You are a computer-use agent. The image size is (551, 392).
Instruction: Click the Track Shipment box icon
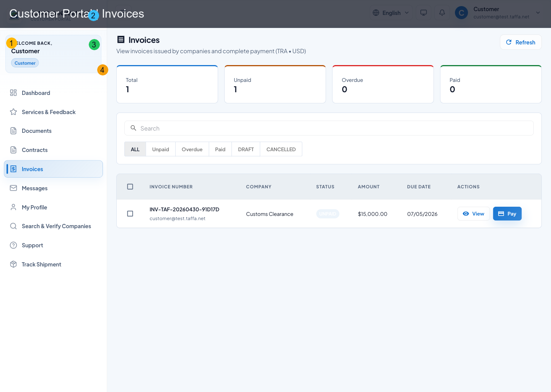(x=13, y=264)
